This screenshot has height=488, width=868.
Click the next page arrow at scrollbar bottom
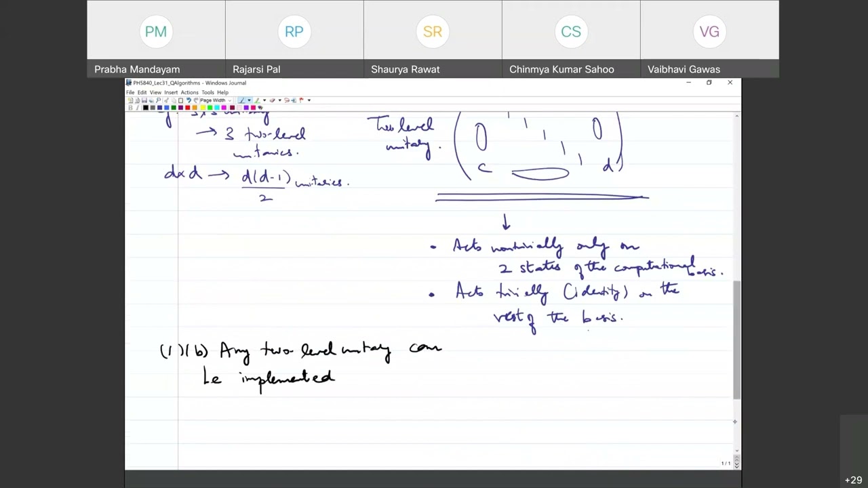tap(736, 466)
